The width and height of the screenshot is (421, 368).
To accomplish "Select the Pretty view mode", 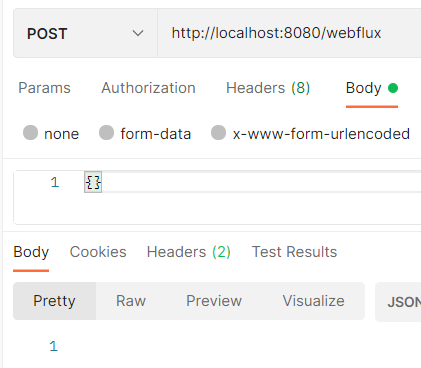I will [54, 301].
